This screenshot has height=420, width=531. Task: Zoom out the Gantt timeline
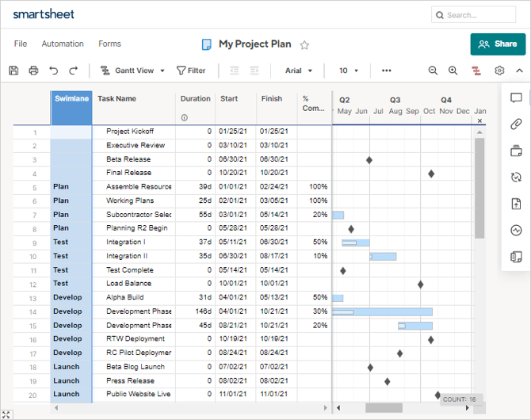pos(433,71)
